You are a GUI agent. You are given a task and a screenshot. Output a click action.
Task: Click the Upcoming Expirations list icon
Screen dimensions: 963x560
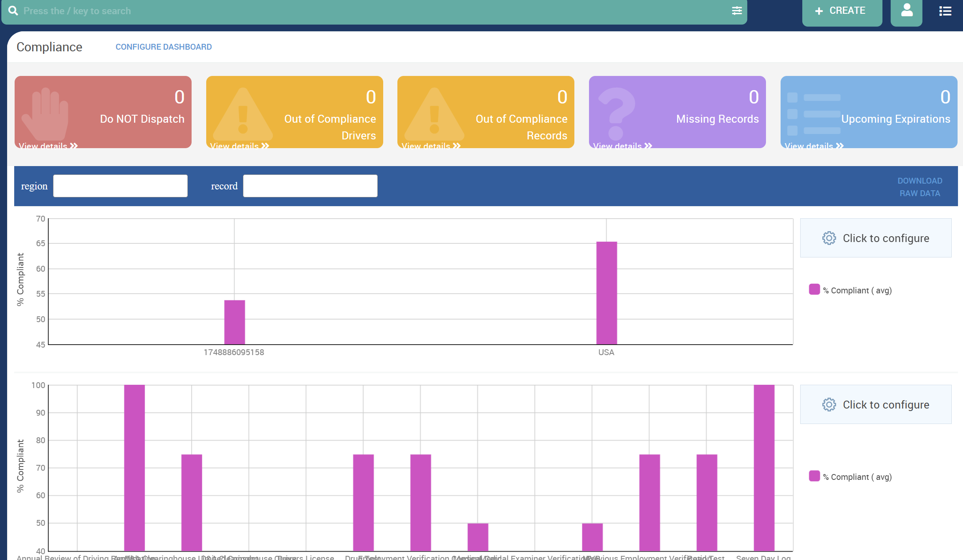pos(814,114)
